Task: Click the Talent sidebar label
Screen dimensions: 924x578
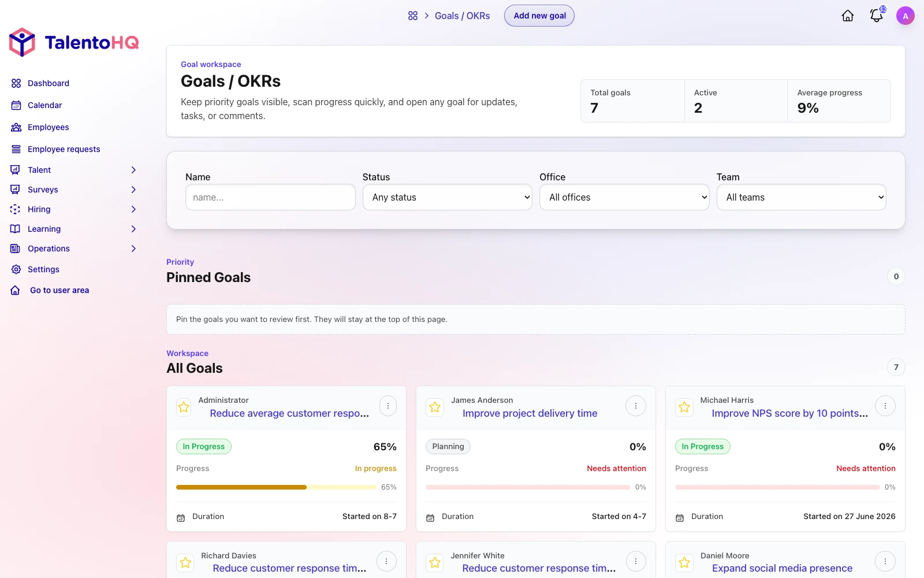Action: coord(39,170)
